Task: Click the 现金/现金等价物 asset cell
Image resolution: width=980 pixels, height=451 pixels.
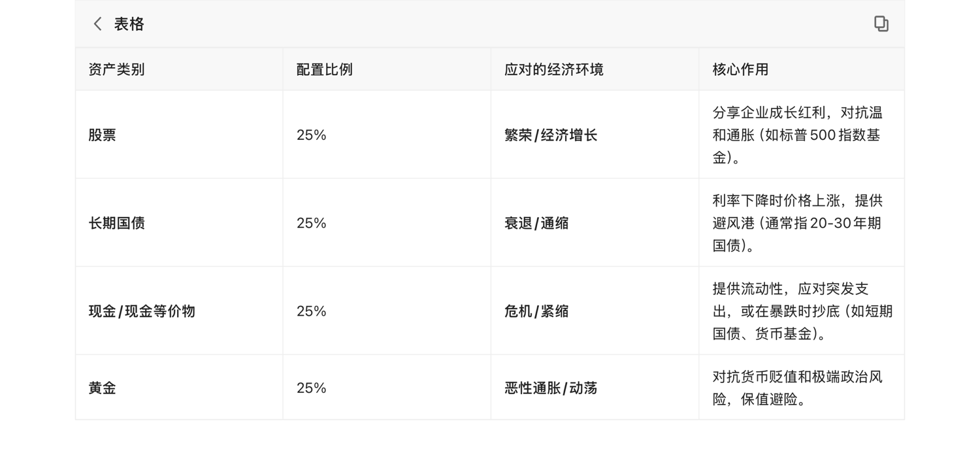Action: (x=142, y=311)
